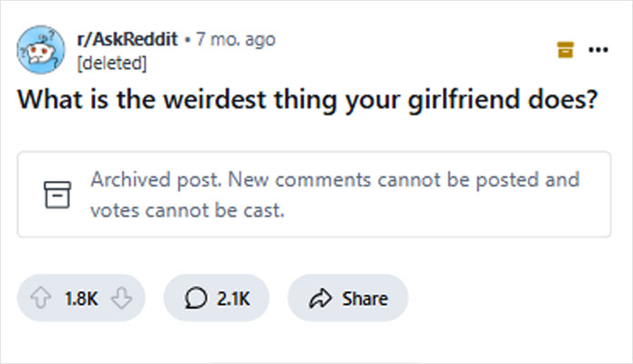Screen dimensions: 633x364
Task: Click the share arrow icon
Action: click(x=320, y=298)
